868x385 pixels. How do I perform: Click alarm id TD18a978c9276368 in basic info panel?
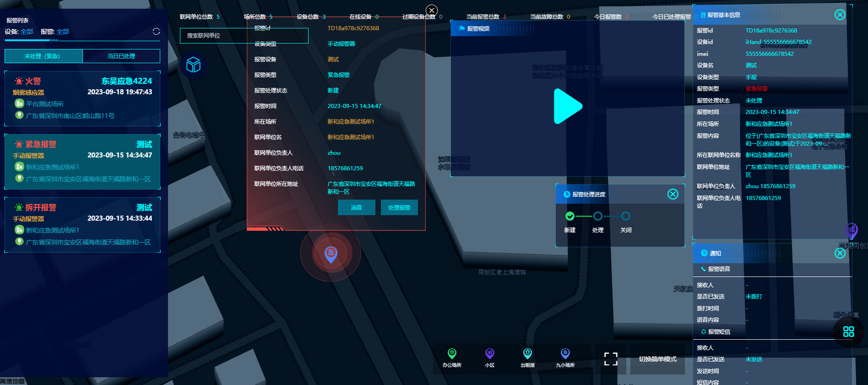(x=771, y=31)
